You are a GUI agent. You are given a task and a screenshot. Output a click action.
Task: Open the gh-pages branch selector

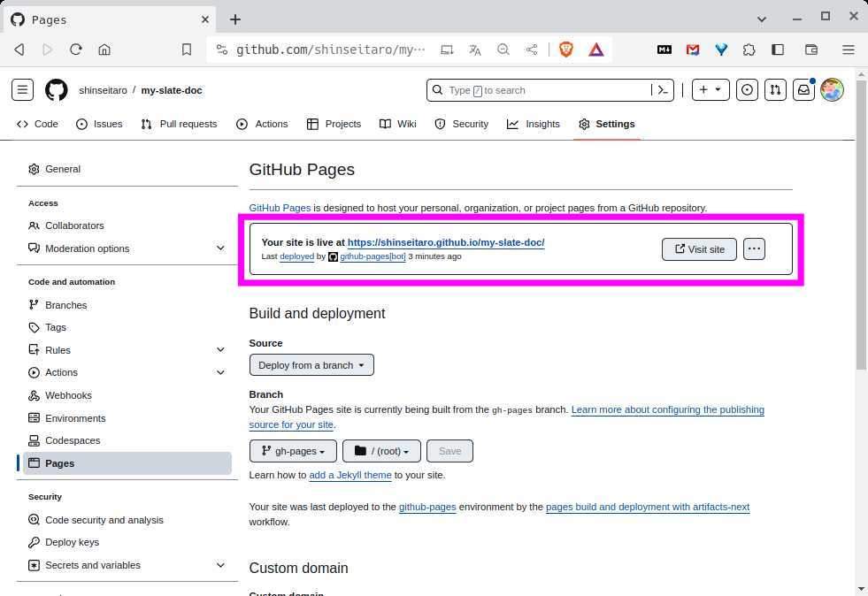click(293, 451)
